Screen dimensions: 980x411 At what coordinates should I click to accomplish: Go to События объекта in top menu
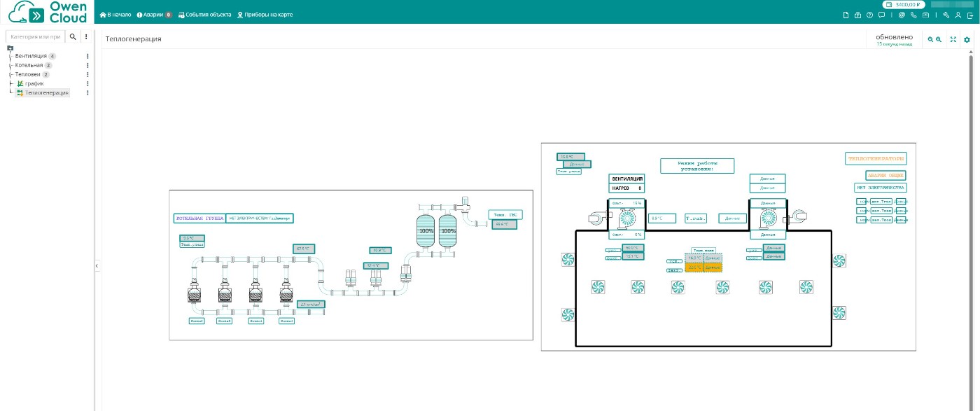(x=205, y=15)
